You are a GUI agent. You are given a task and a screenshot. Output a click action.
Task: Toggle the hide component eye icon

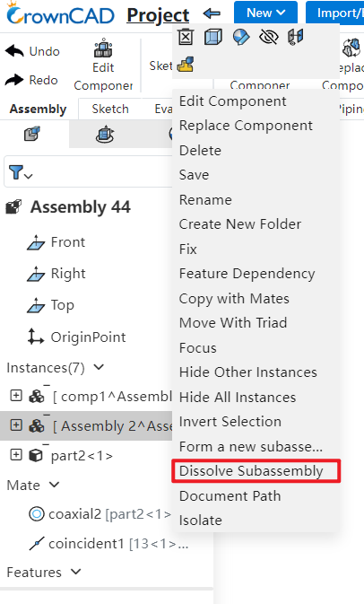(269, 38)
